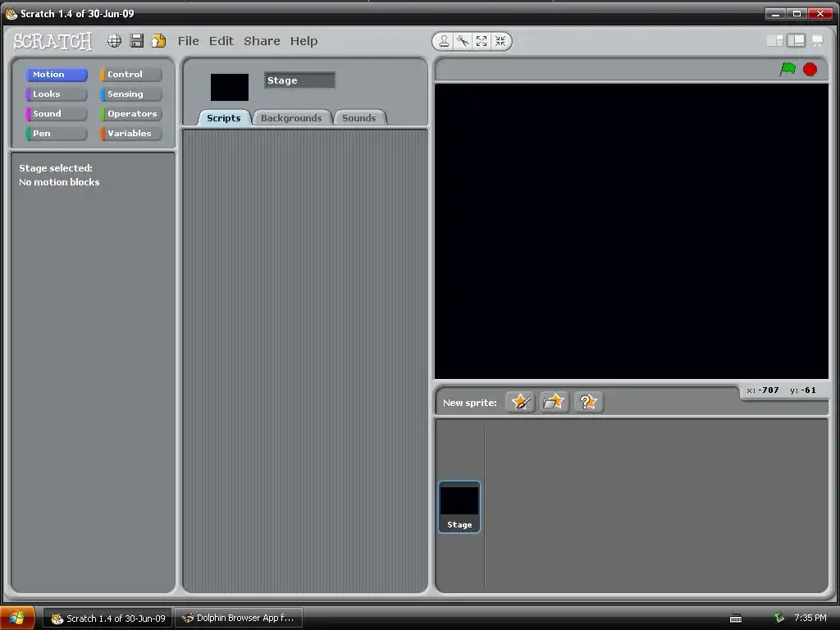Open the Motion blocks category
The image size is (840, 630).
[x=57, y=75]
